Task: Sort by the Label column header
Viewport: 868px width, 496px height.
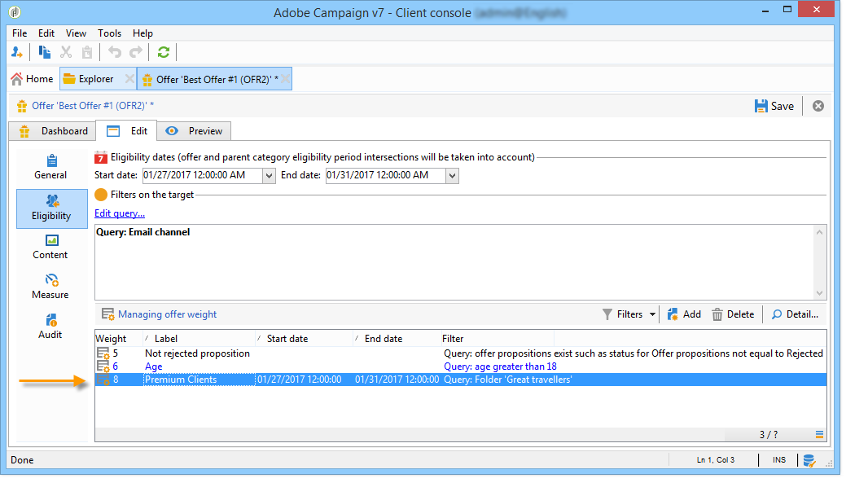Action: pos(198,339)
